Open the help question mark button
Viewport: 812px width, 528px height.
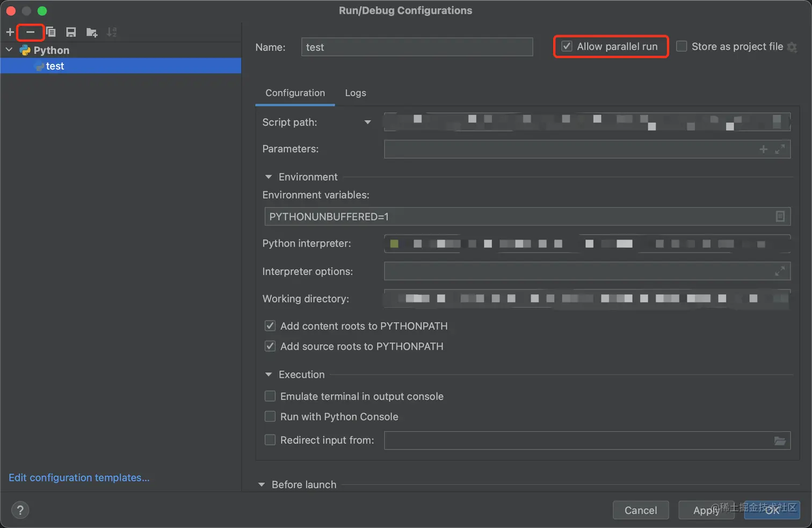coord(20,510)
